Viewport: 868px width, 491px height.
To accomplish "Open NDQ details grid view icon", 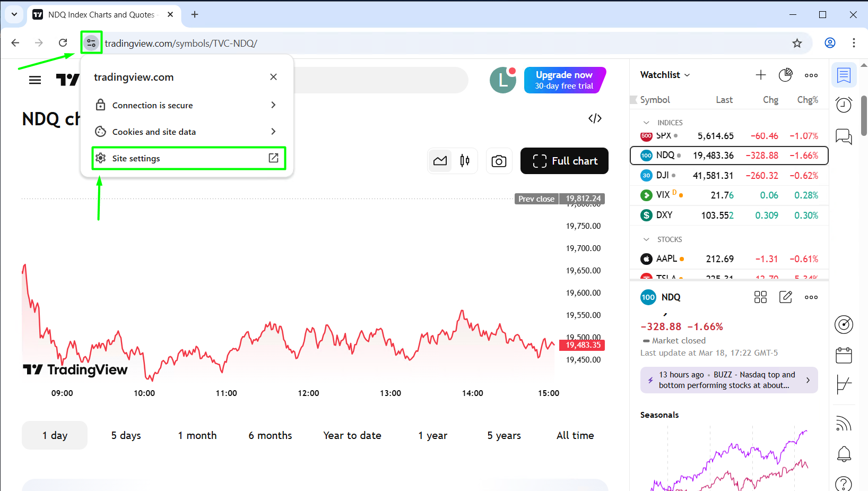I will pyautogui.click(x=760, y=297).
